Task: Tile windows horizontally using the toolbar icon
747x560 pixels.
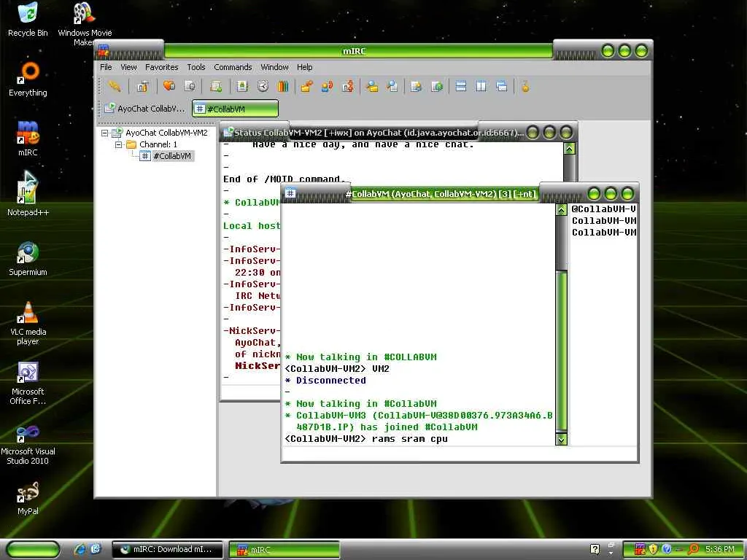Action: point(461,86)
